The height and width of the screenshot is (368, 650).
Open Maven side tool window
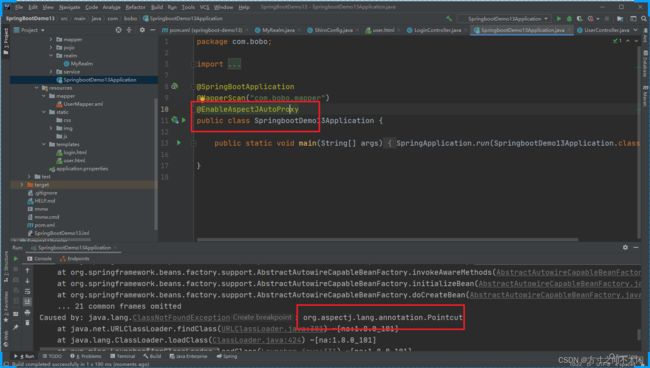click(645, 96)
